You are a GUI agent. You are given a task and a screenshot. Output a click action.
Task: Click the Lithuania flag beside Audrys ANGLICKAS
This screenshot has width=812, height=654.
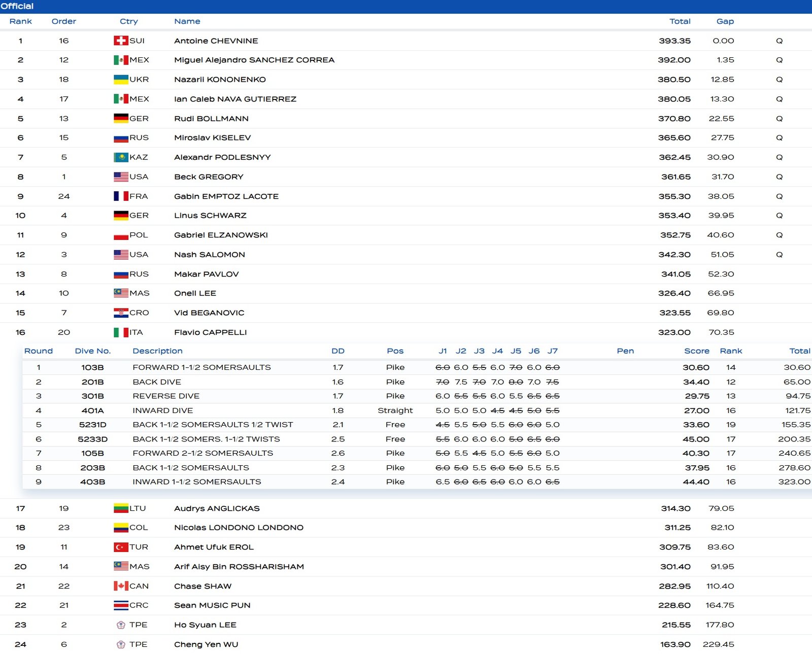[x=121, y=508]
